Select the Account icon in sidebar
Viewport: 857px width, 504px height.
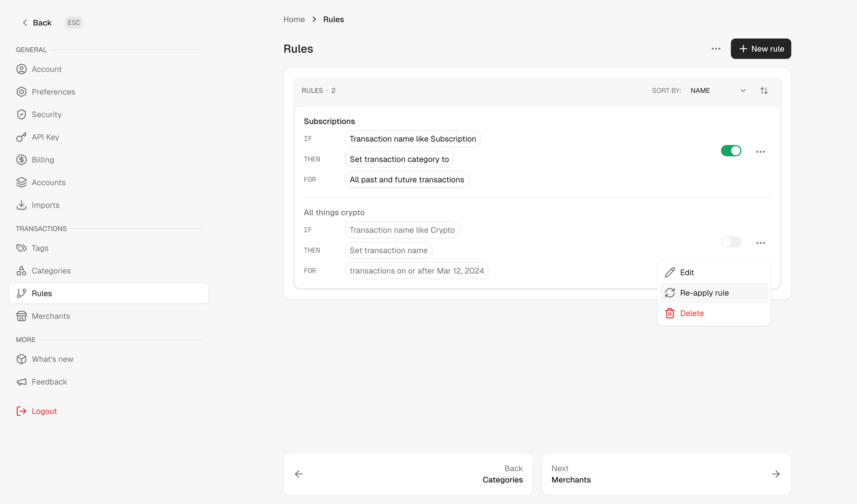pyautogui.click(x=22, y=69)
